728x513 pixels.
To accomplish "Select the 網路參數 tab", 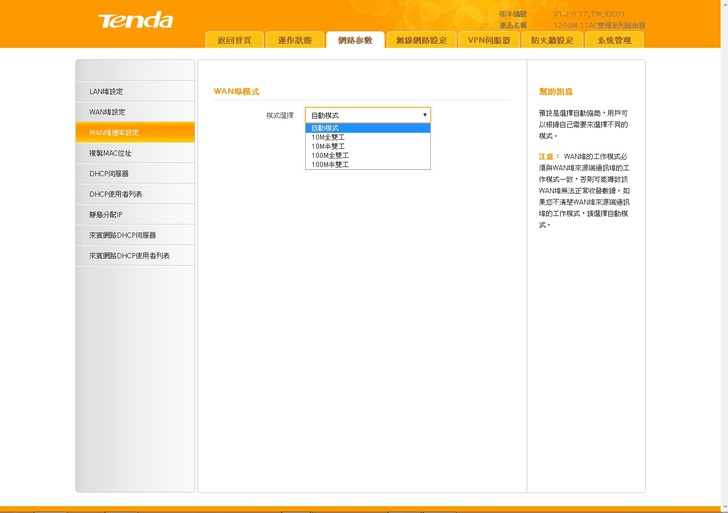I will [355, 40].
